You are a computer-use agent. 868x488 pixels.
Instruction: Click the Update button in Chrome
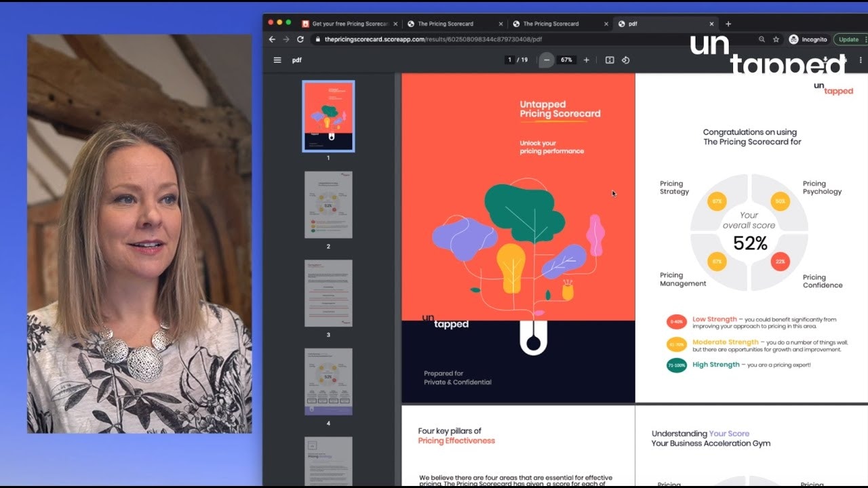(848, 39)
